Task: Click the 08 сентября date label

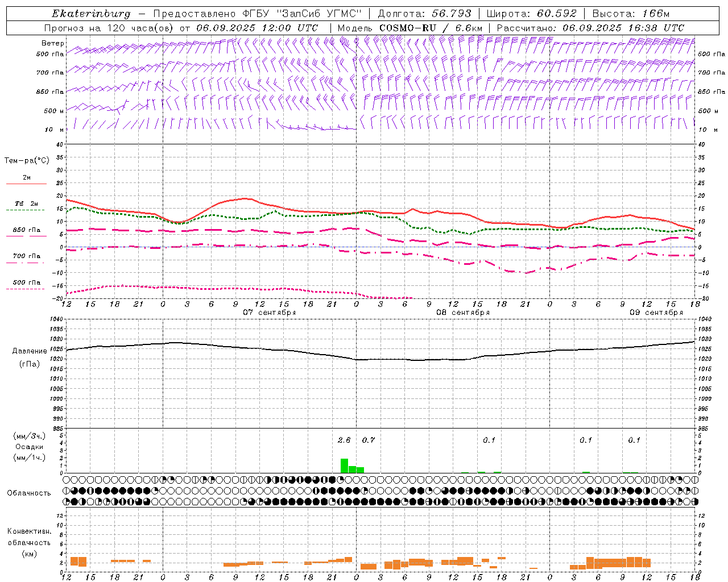Action: point(463,313)
